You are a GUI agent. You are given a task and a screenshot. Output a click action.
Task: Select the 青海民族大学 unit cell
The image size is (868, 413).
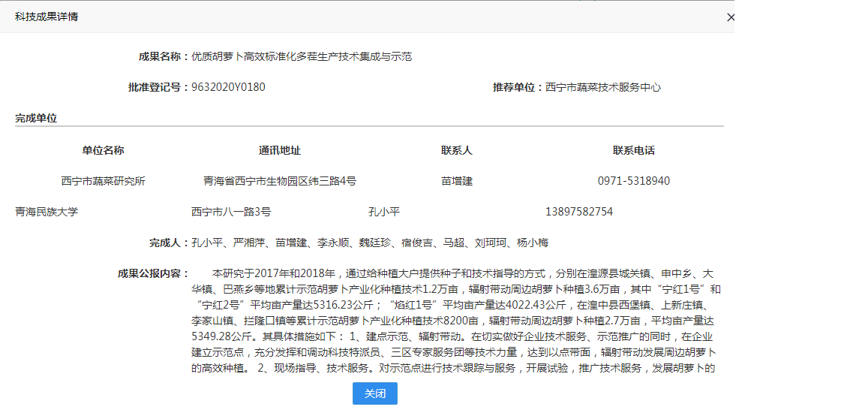click(x=47, y=212)
